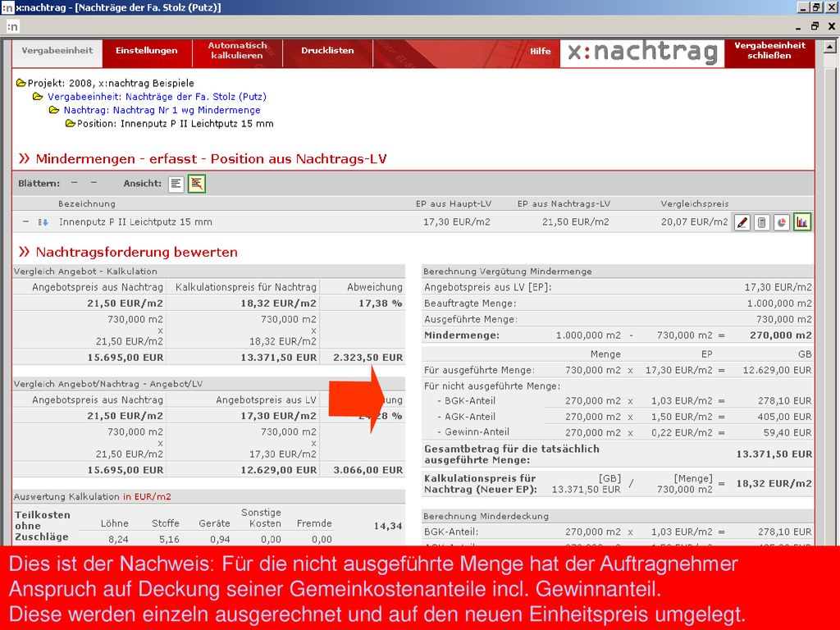Click the Nachtrag folder icon in tree
Screen dimensions: 840x630
[x=54, y=110]
